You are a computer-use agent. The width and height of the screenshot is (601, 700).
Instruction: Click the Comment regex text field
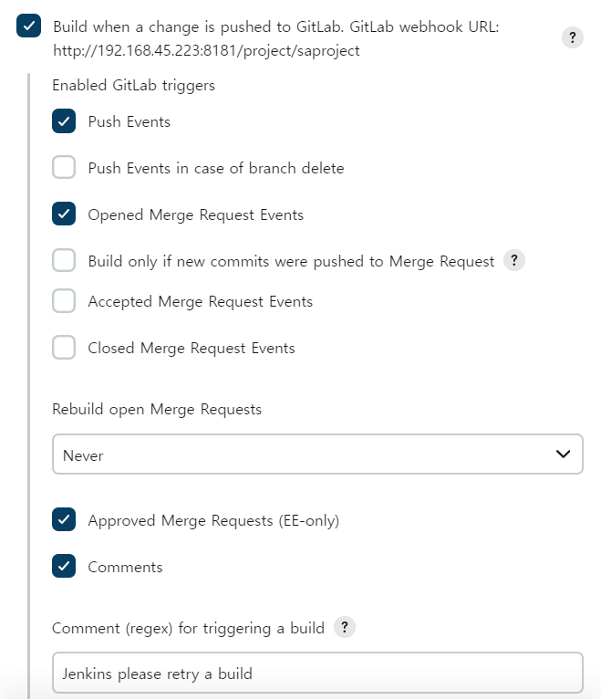pos(316,674)
